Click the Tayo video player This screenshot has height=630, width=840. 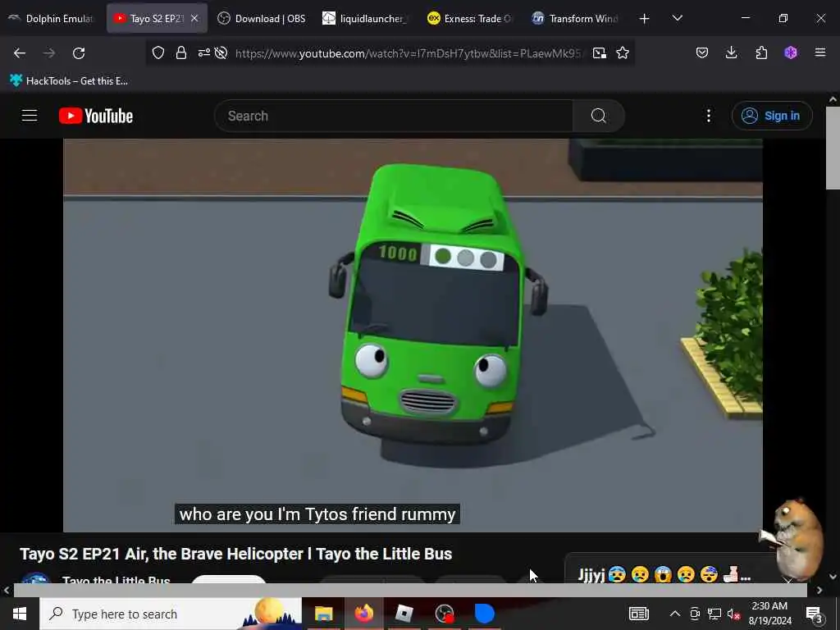point(413,336)
